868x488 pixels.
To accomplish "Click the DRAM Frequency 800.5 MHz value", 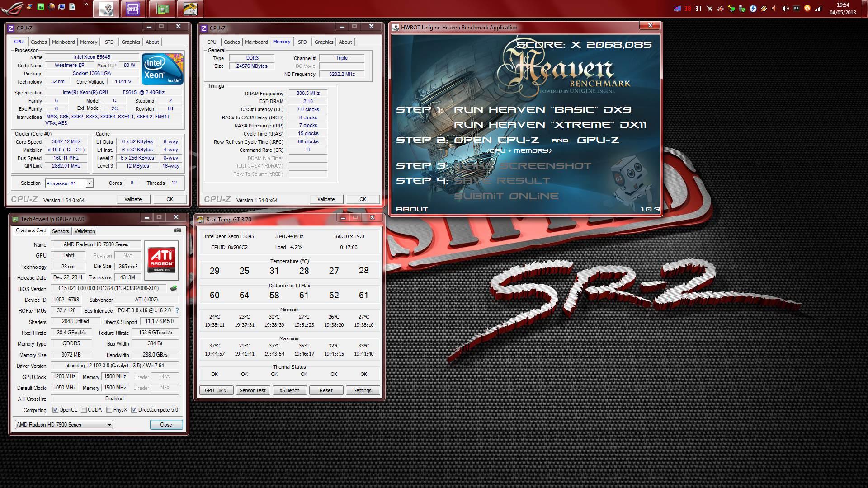I will [308, 93].
